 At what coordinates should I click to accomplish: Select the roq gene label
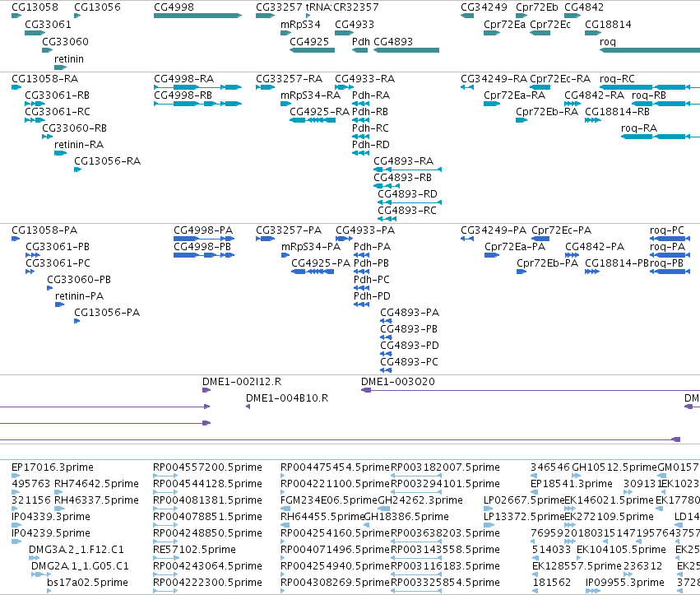coord(608,41)
